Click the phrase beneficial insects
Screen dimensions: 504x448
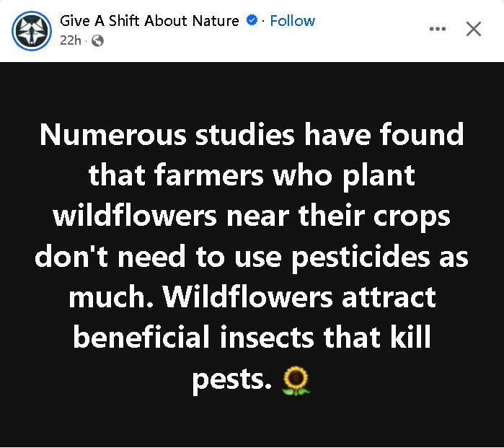point(193,337)
